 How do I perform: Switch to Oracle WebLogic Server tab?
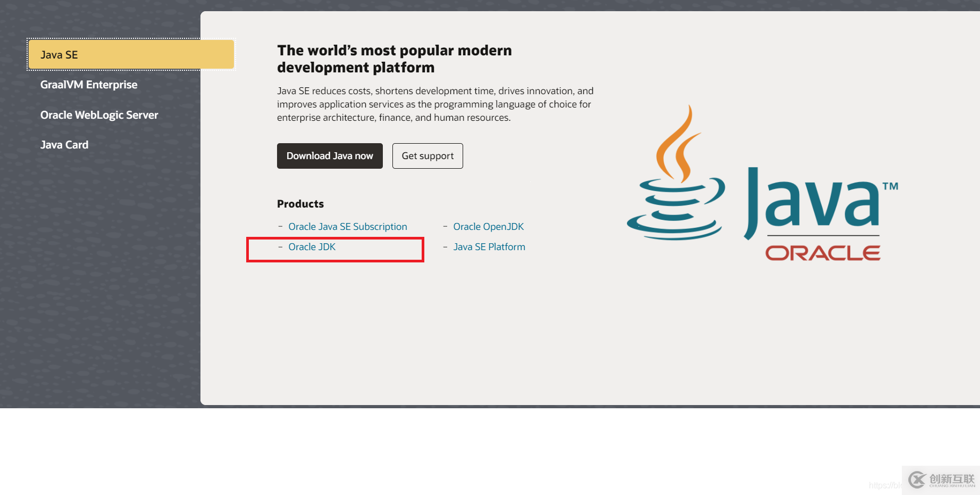point(99,115)
